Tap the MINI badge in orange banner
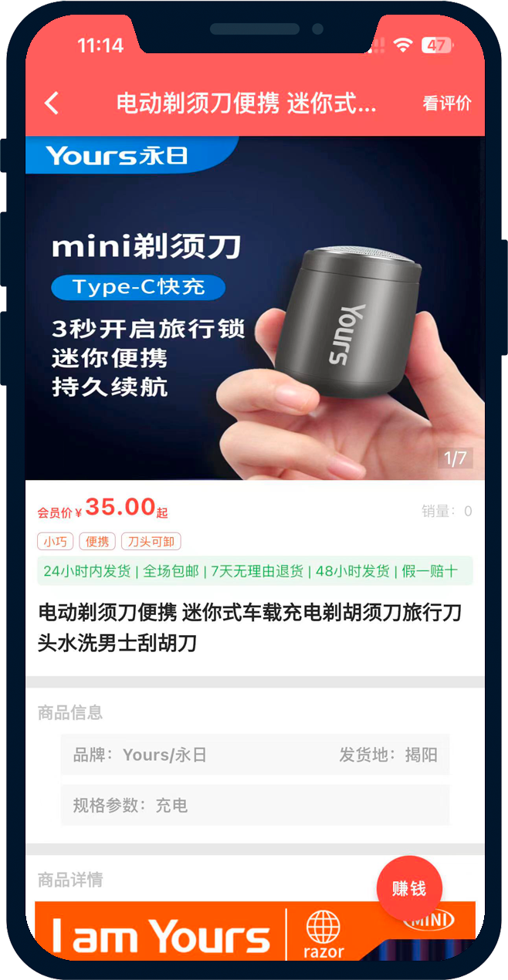This screenshot has height=980, width=508. (429, 920)
